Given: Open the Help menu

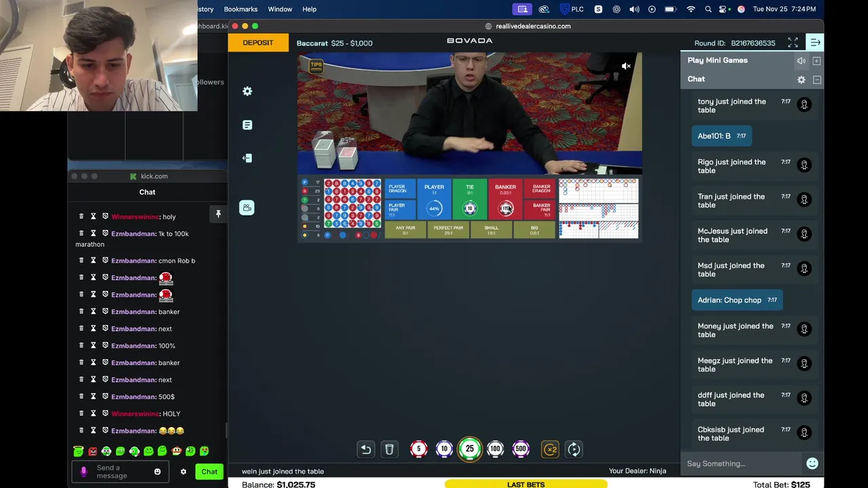Looking at the screenshot, I should point(309,9).
